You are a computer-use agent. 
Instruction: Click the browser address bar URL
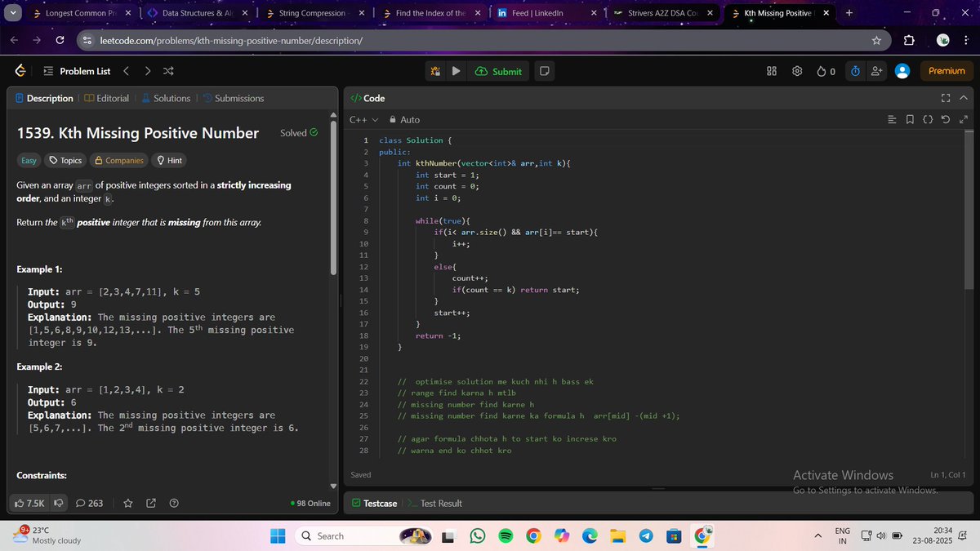click(231, 40)
